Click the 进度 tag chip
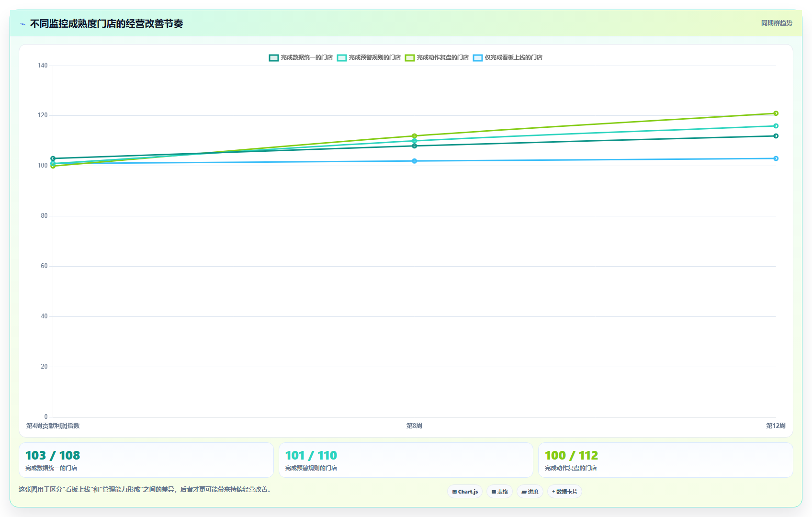Screen dimensions: 812x517 tap(530, 492)
